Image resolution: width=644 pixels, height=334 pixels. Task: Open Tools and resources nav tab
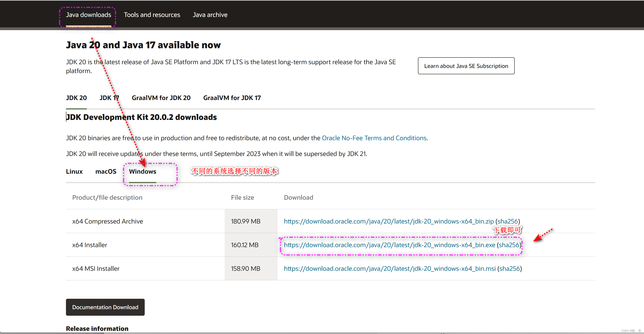152,15
